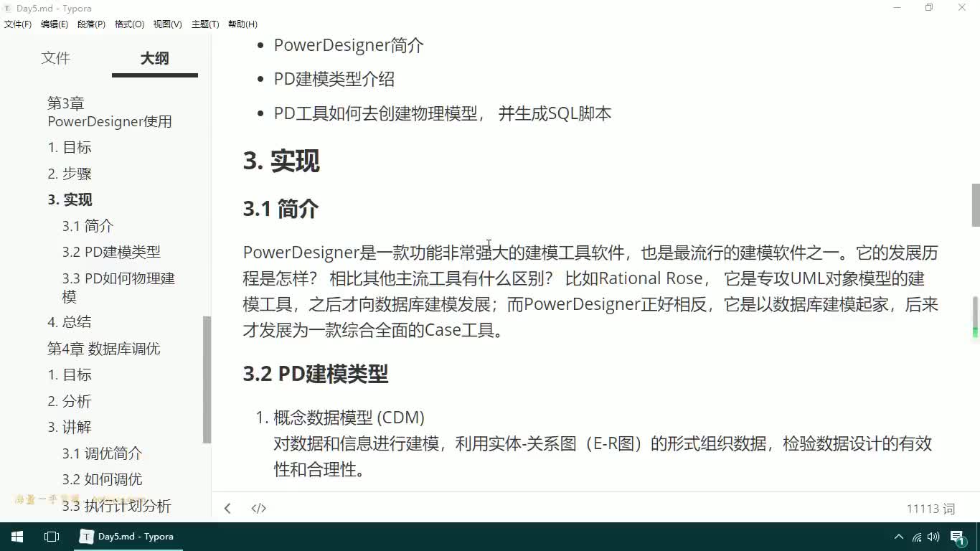Jump to 第3章 PowerDesigner使用 in outline
The width and height of the screenshot is (980, 551).
click(110, 113)
